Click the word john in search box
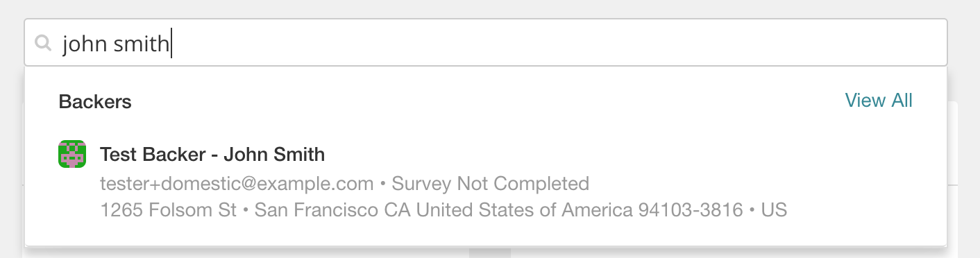The height and width of the screenshot is (258, 980). pyautogui.click(x=80, y=44)
